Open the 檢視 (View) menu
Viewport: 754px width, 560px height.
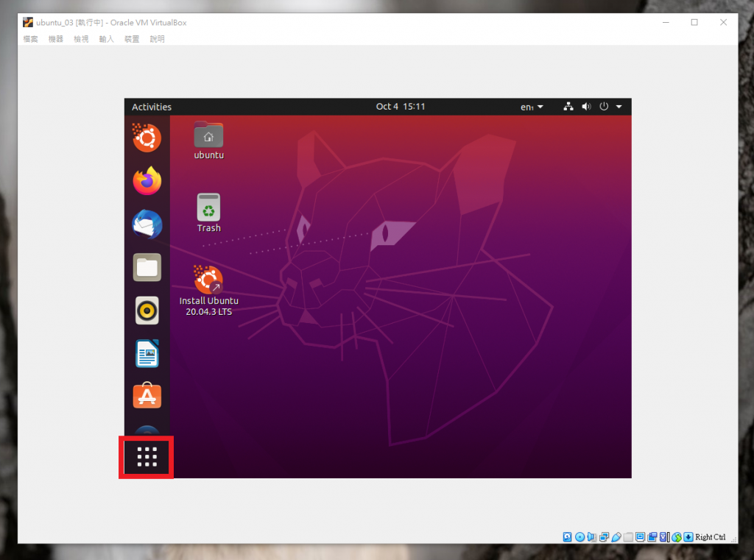pyautogui.click(x=81, y=39)
